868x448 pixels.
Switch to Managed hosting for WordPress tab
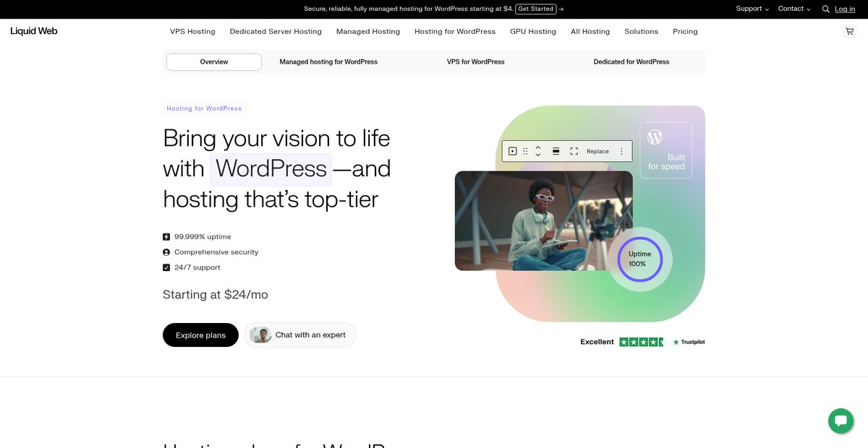point(328,62)
